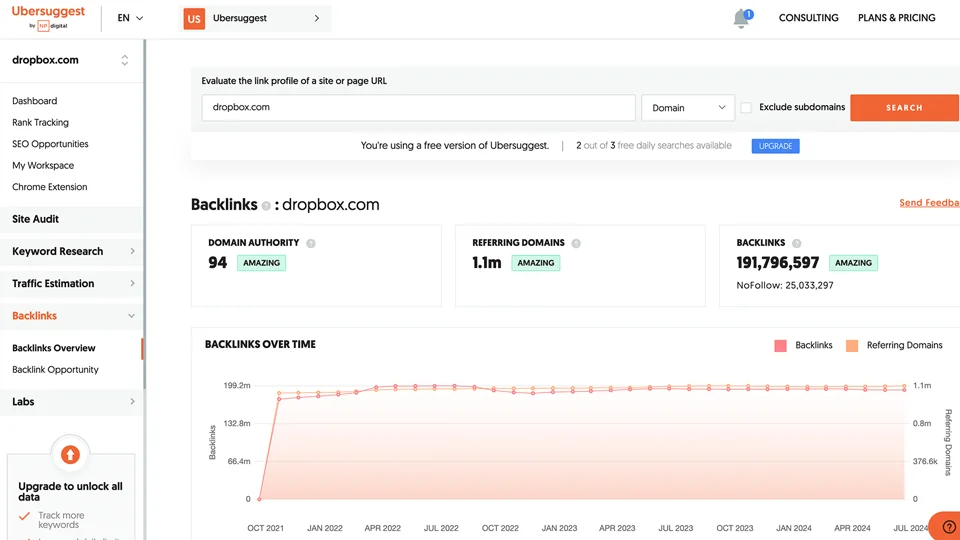Toggle Referring Domains legend swatch
This screenshot has width=960, height=540.
coord(852,346)
